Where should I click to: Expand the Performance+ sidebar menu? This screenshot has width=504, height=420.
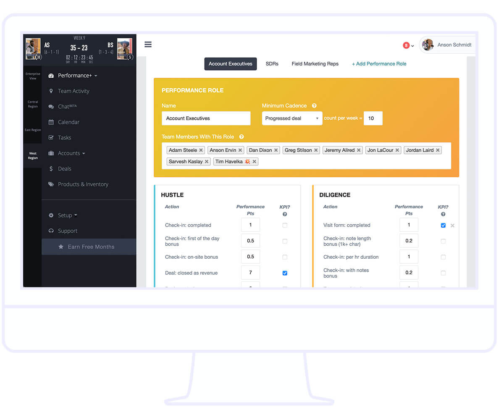[96, 76]
